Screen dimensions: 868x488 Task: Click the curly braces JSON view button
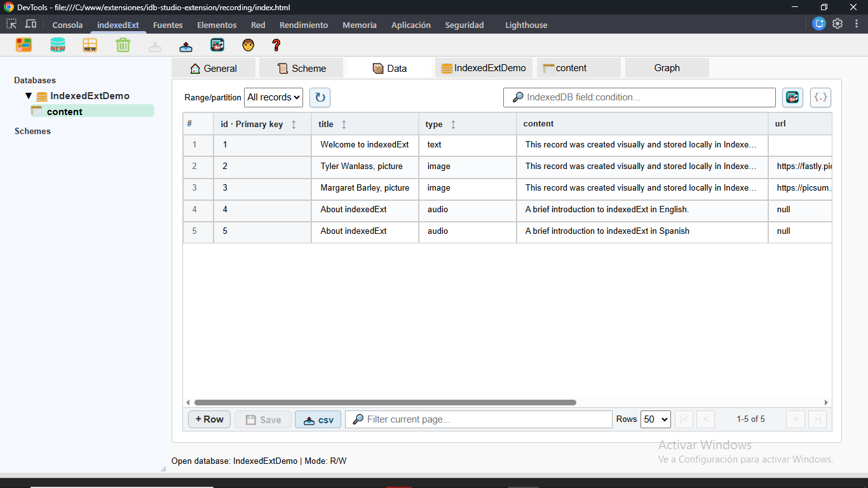click(x=820, y=97)
